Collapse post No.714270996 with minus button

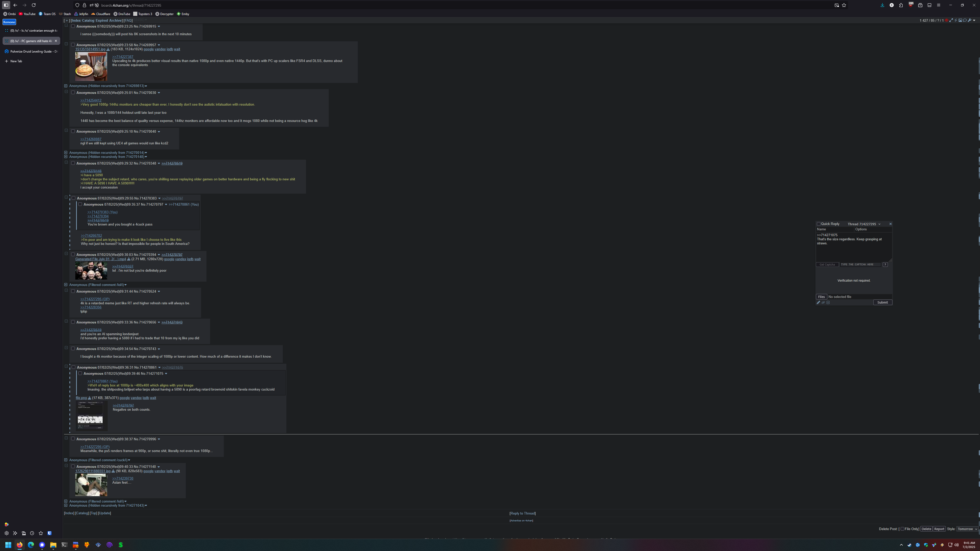tap(66, 438)
